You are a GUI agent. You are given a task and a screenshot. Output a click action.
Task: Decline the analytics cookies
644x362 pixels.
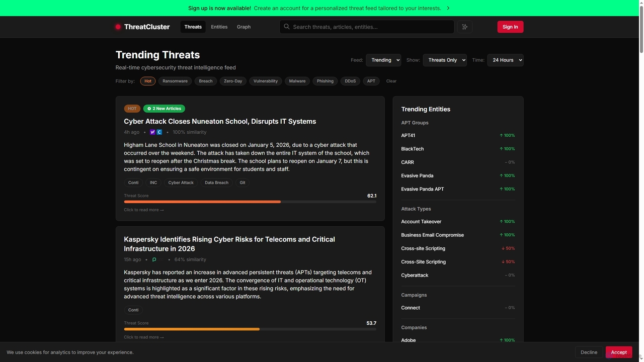pos(589,352)
